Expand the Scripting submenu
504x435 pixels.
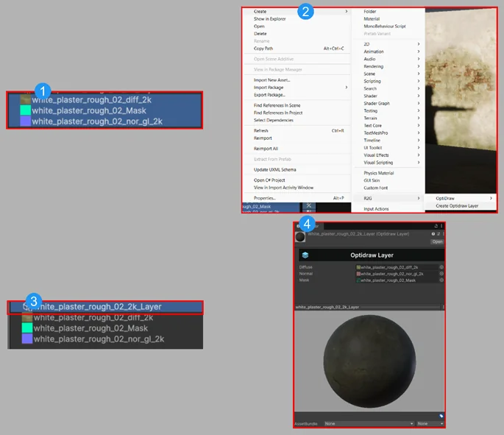point(388,81)
